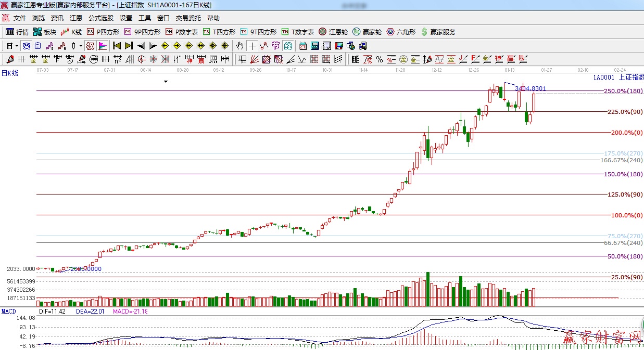Image resolution: width=644 pixels, height=350 pixels.
Task: Select the hand pan tool icon
Action: pyautogui.click(x=239, y=46)
